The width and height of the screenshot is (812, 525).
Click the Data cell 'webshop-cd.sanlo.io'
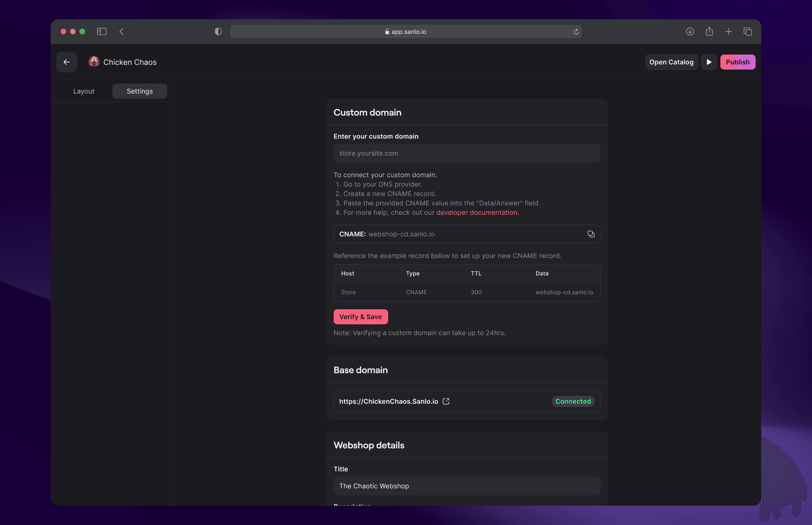pyautogui.click(x=564, y=292)
